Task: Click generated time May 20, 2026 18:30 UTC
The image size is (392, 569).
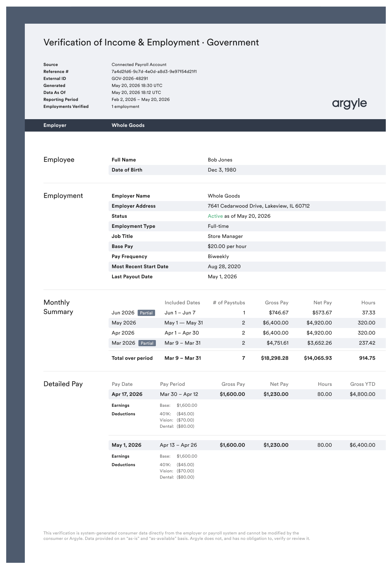Action: coord(137,85)
